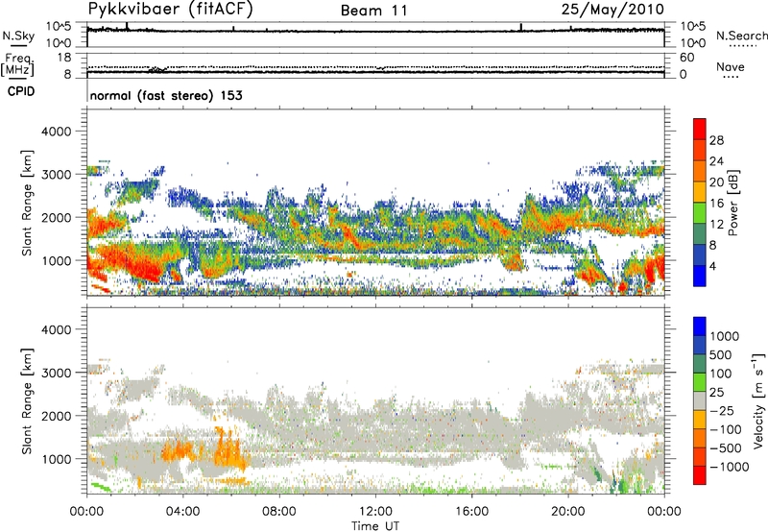Click the power colorbar value 28
The image size is (768, 532).
(x=716, y=140)
